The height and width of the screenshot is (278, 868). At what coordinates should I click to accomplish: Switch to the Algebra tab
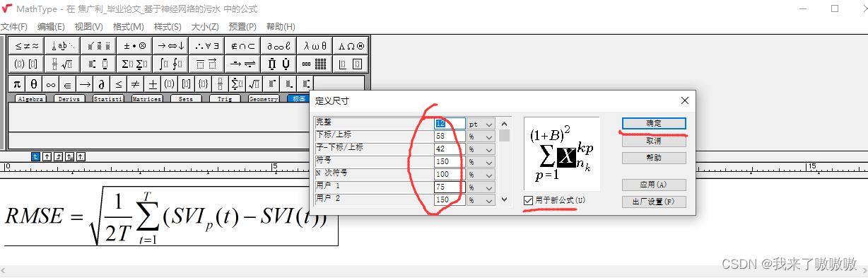31,99
